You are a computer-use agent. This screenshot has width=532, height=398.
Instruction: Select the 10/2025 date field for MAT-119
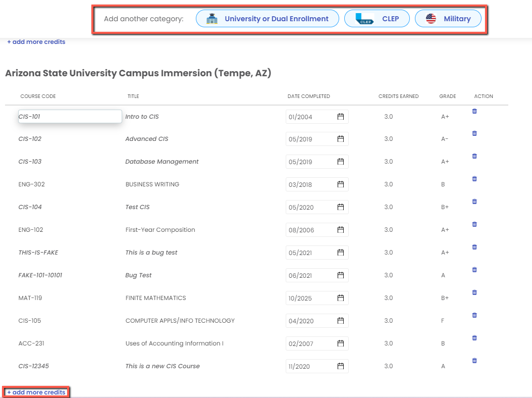[x=309, y=298]
